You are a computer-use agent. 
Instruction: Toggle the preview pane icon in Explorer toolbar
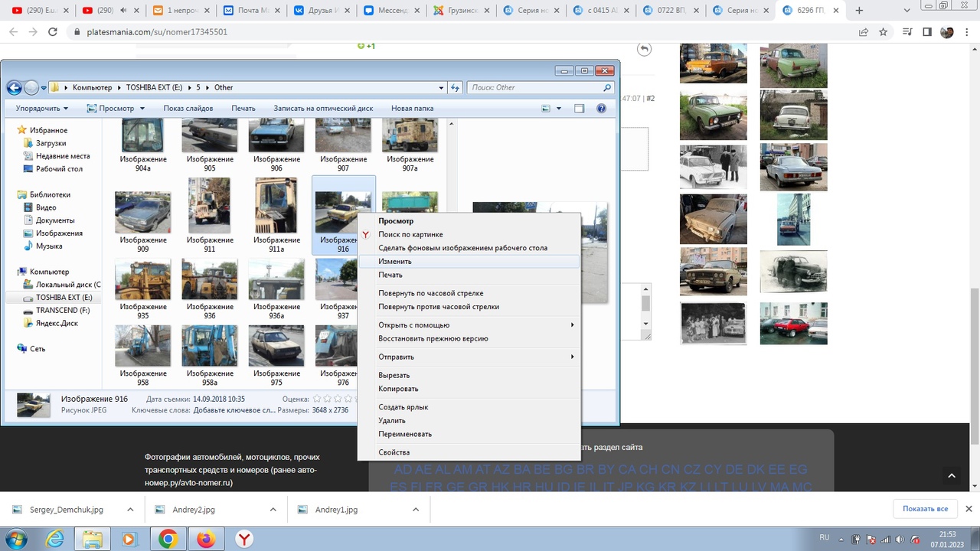[580, 109]
